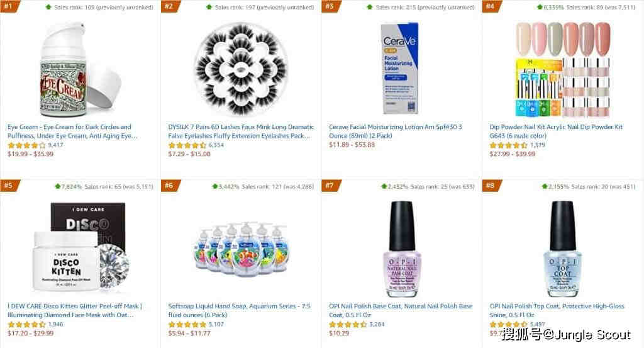
Task: Open Dip Powder Nail Kit G643 title link
Action: [x=556, y=132]
